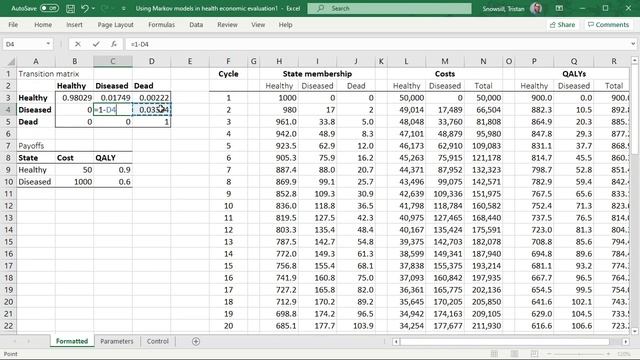The width and height of the screenshot is (640, 360).
Task: Click cell with value 0.00222
Action: coord(151,98)
